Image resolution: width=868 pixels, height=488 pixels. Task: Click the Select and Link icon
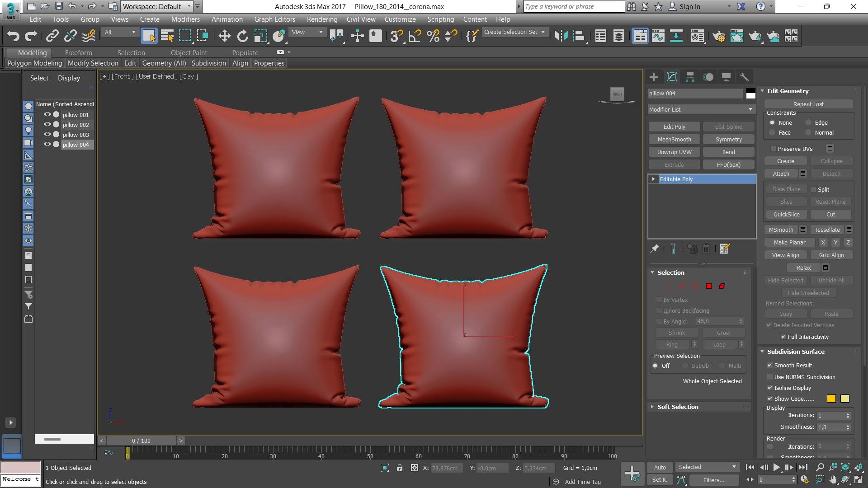52,36
